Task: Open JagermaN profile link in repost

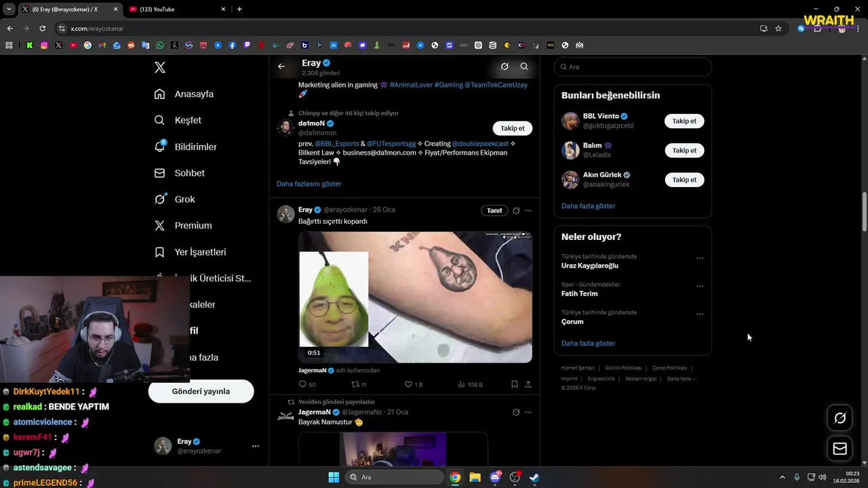Action: [x=315, y=412]
